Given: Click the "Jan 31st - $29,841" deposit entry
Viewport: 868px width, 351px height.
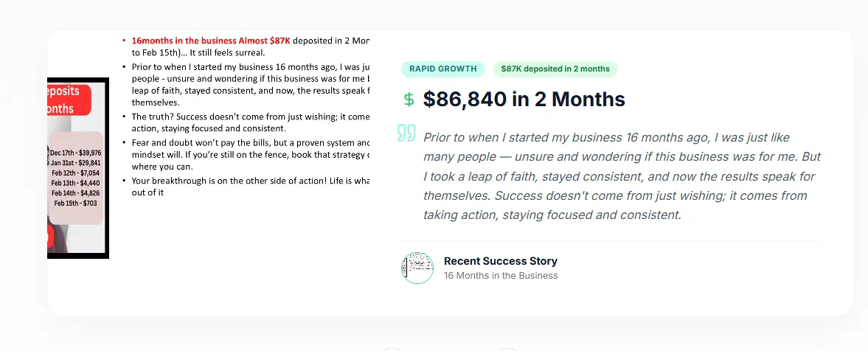Looking at the screenshot, I should [x=76, y=163].
